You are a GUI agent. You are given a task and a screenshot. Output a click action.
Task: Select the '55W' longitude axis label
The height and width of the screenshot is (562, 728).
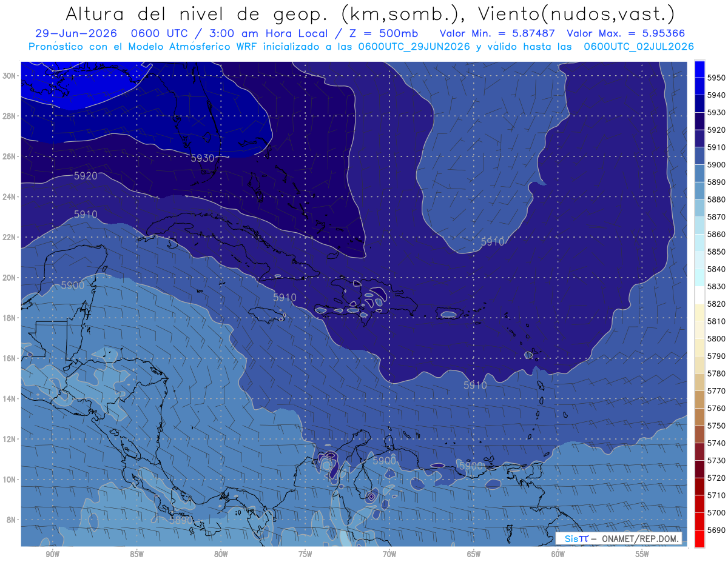coord(642,554)
